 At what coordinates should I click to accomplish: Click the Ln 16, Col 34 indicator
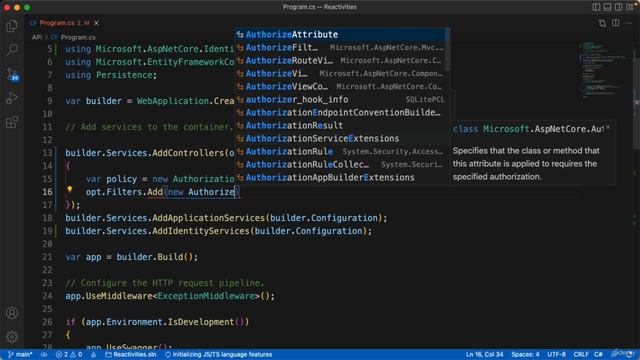point(484,354)
